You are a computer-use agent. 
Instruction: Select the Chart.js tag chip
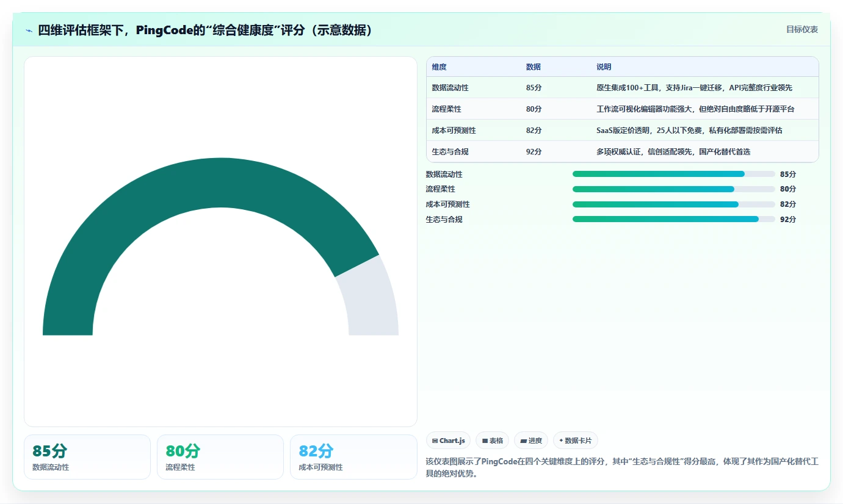(x=448, y=441)
